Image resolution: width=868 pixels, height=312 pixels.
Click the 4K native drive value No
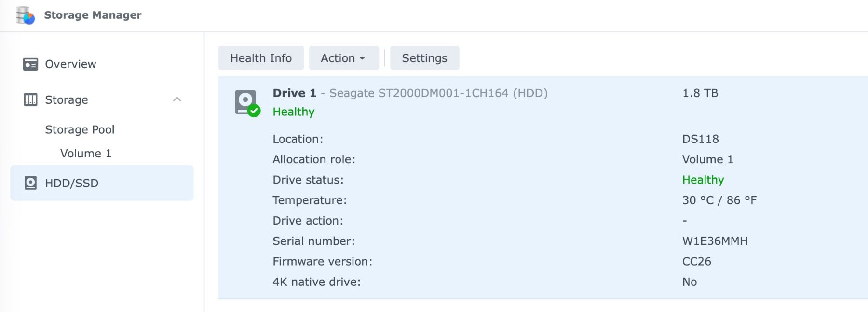(x=690, y=282)
